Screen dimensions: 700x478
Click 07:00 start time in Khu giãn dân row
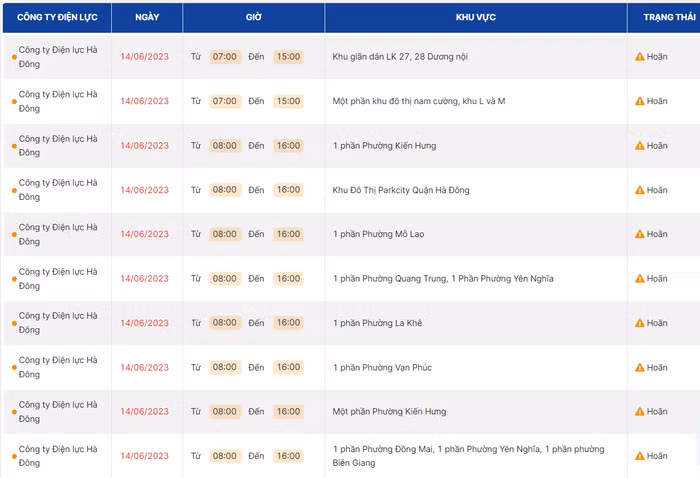click(225, 57)
